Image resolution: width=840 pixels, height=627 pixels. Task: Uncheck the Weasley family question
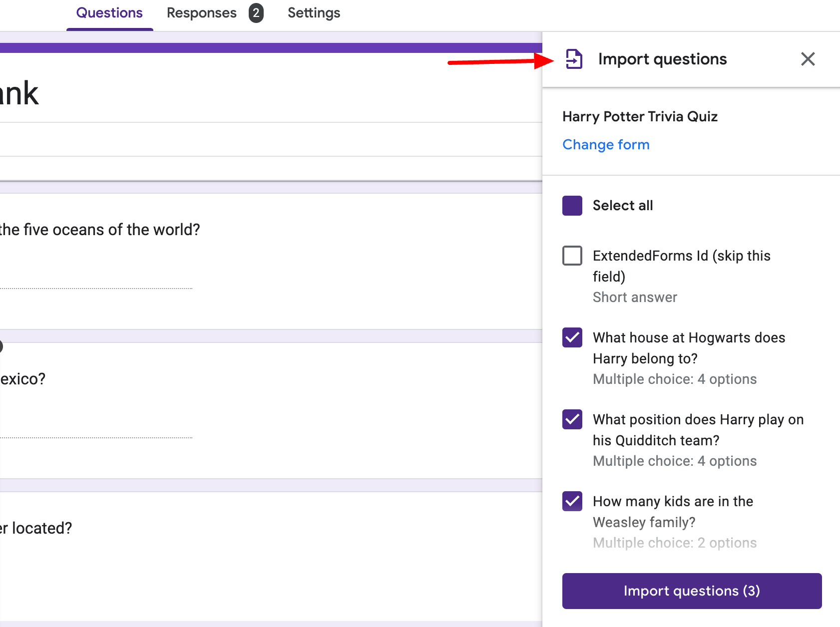pos(572,502)
